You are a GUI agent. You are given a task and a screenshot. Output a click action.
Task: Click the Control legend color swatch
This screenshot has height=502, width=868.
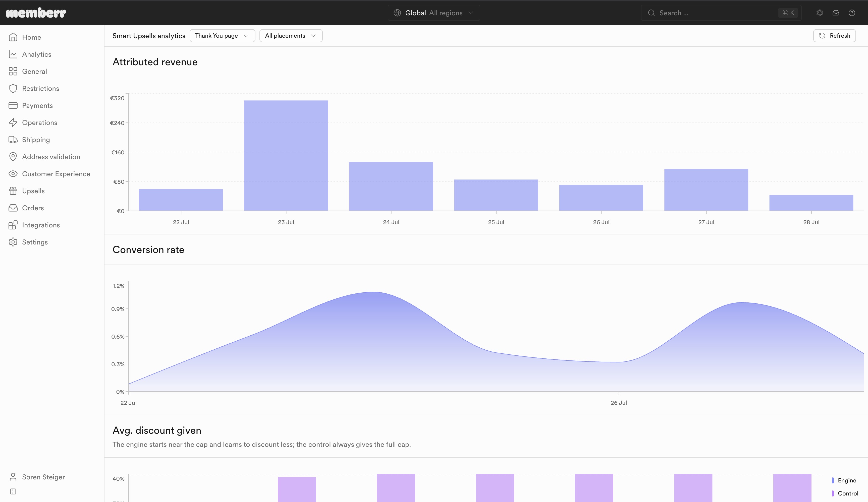[x=833, y=493]
